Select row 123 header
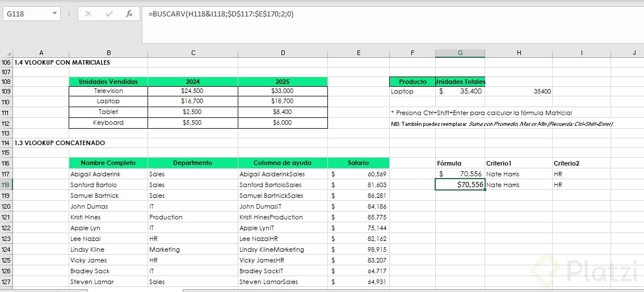 coord(6,239)
